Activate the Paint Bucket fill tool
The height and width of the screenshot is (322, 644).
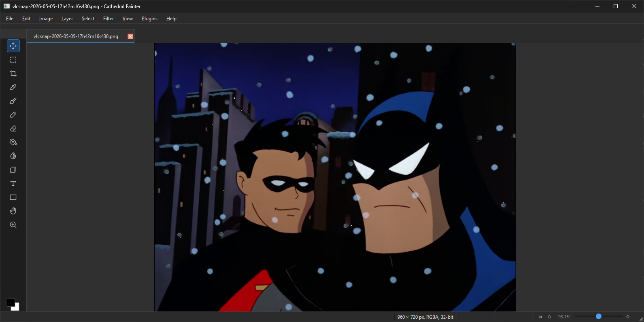(x=13, y=142)
